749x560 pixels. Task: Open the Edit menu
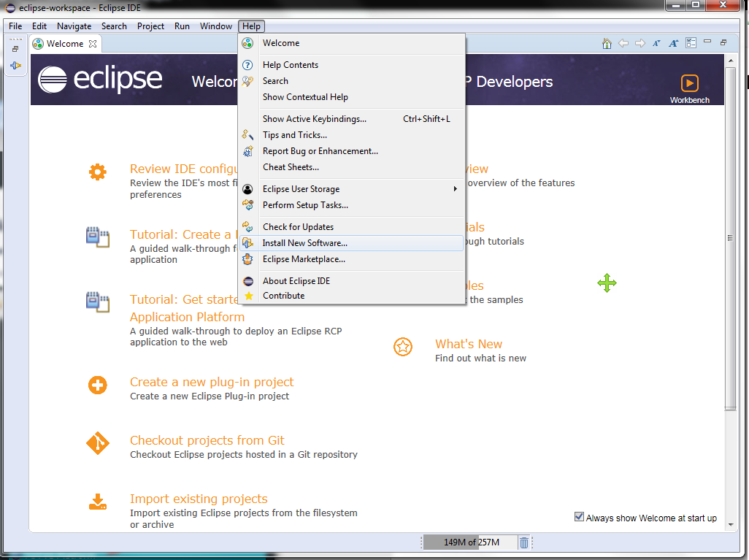(39, 26)
